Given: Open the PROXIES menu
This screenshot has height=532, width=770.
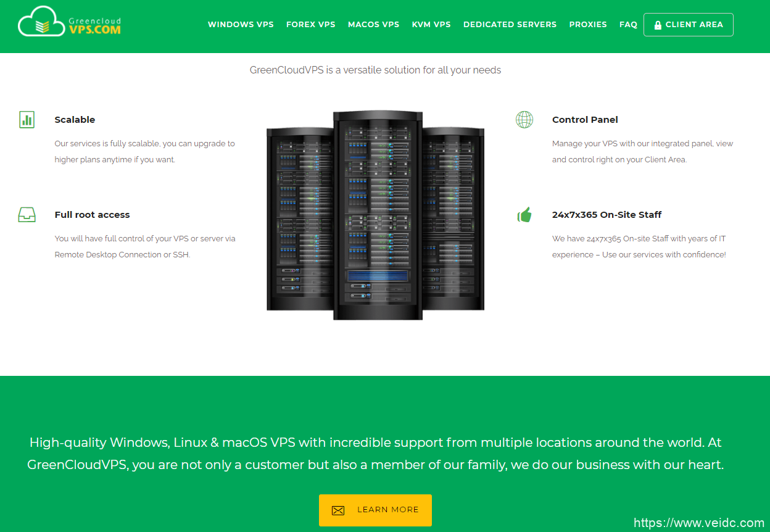Looking at the screenshot, I should (588, 25).
